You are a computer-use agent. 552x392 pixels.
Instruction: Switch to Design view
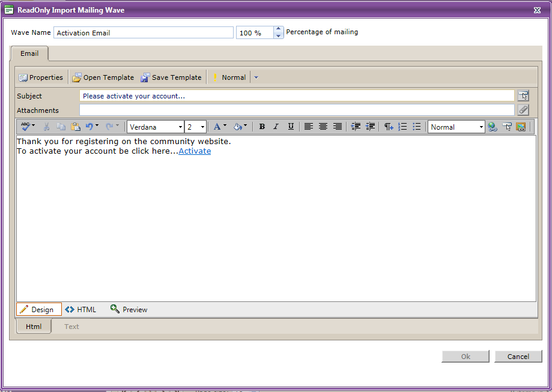[x=38, y=309]
